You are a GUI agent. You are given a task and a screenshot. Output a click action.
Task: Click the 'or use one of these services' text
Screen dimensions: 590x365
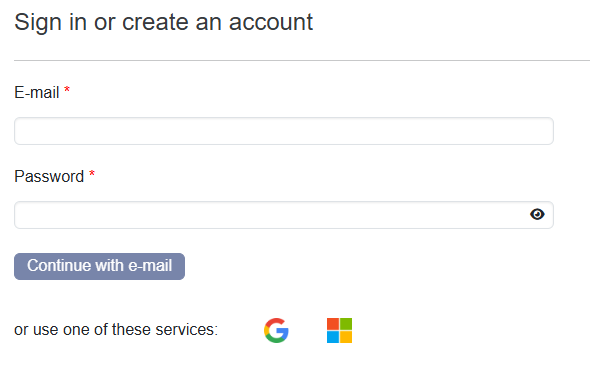[x=116, y=330]
